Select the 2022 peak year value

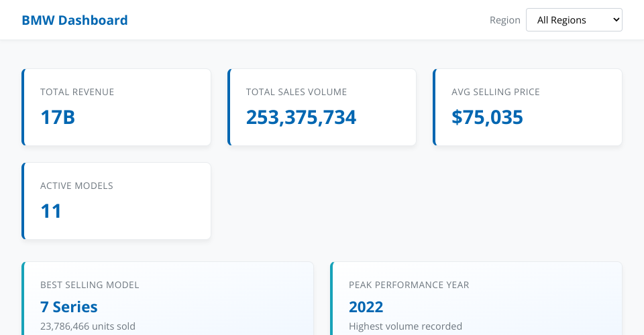pyautogui.click(x=366, y=307)
